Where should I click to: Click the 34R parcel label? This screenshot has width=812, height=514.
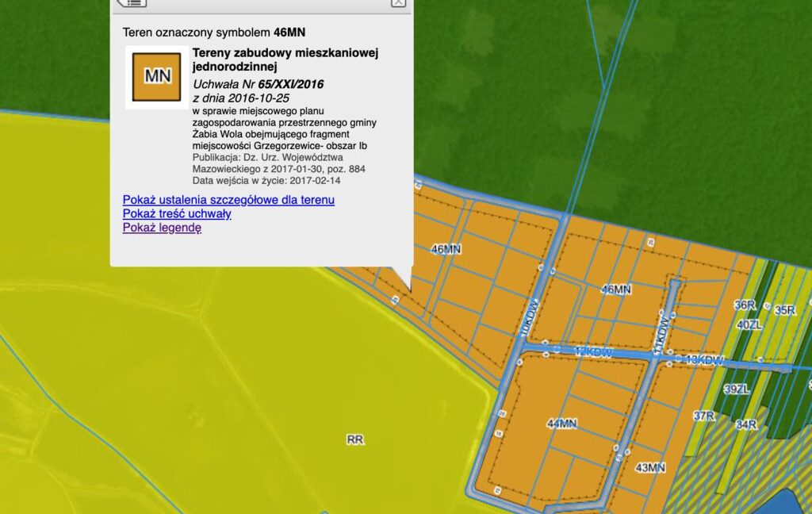pyautogui.click(x=746, y=425)
